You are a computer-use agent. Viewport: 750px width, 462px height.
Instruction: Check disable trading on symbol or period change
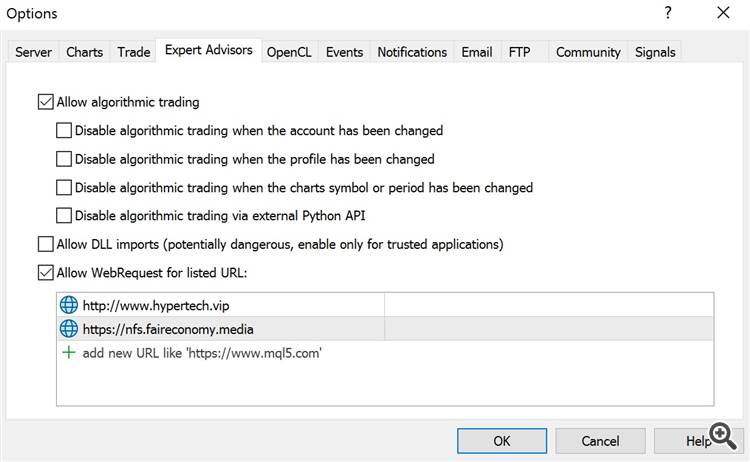click(x=64, y=187)
